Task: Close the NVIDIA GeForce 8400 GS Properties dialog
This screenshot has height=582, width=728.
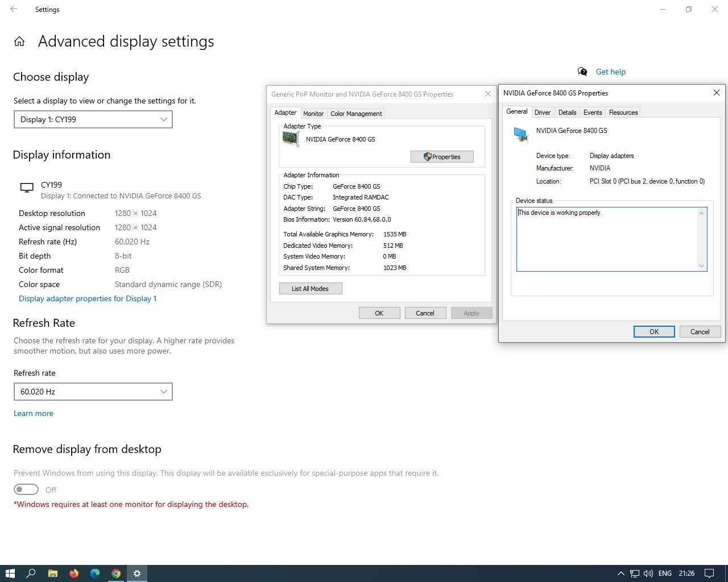Action: coord(717,93)
